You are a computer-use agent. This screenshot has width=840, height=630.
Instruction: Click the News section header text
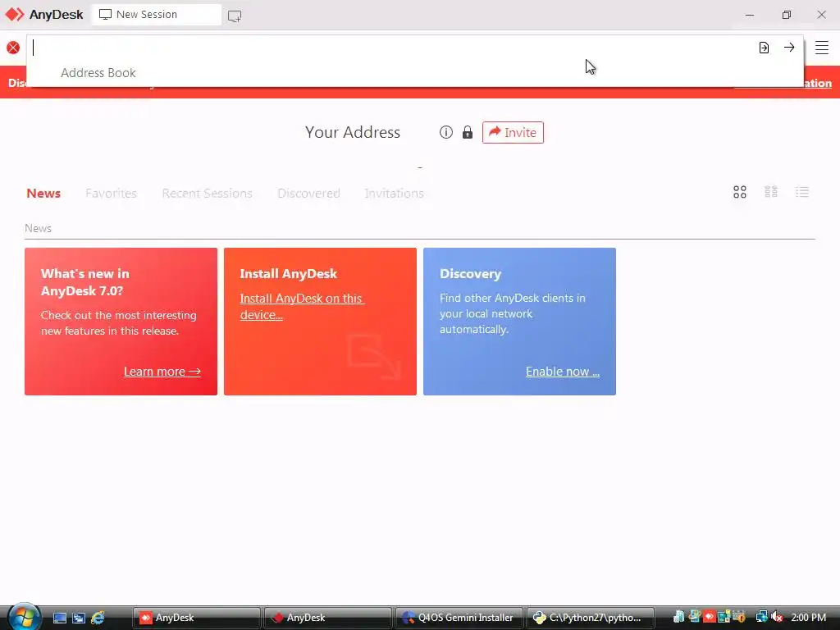pos(38,228)
